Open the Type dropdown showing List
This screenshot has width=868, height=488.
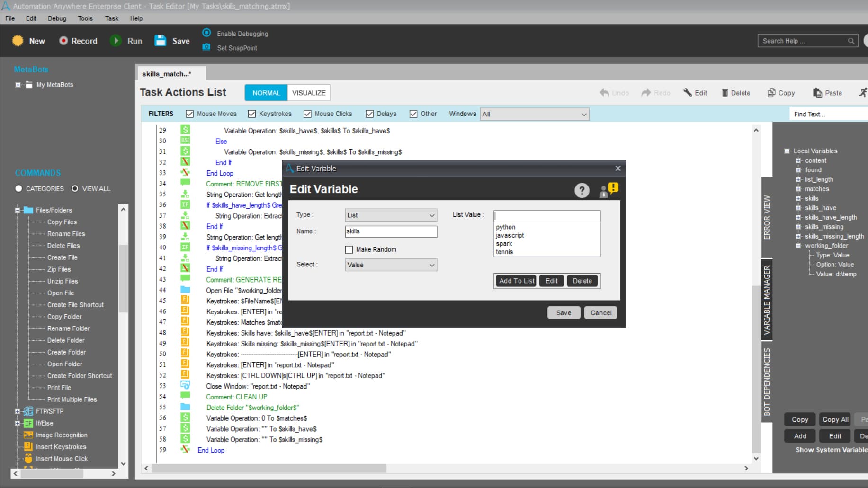pyautogui.click(x=391, y=215)
